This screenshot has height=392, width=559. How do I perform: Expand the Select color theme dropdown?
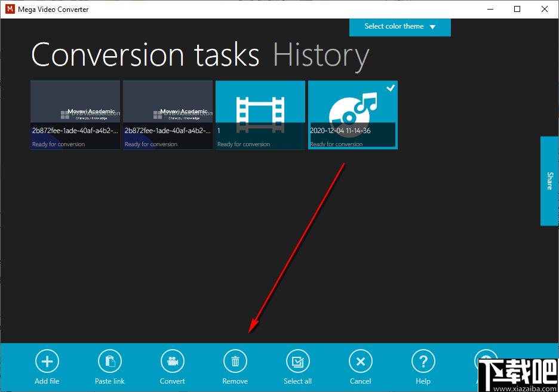400,27
